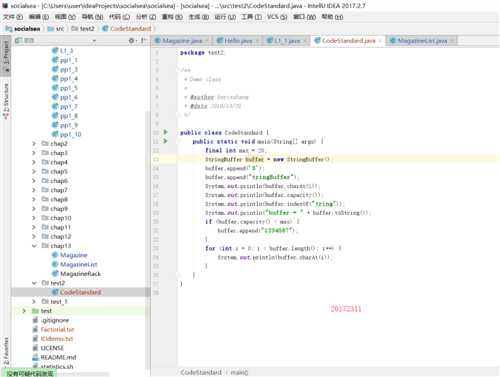Open the VCS menu
Screen dimensions: 500x377
277,17
